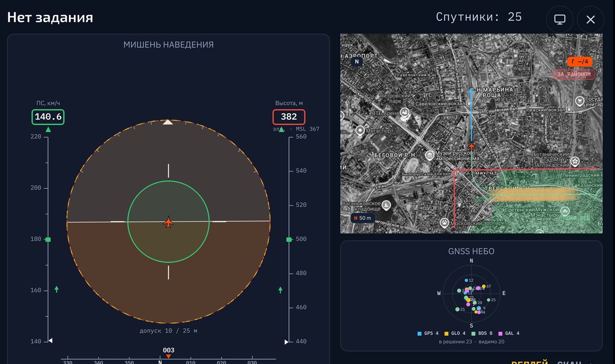Click the МИШЕНЬ НАВЕДЕНИЯ panel heading
The height and width of the screenshot is (364, 615).
tap(168, 45)
